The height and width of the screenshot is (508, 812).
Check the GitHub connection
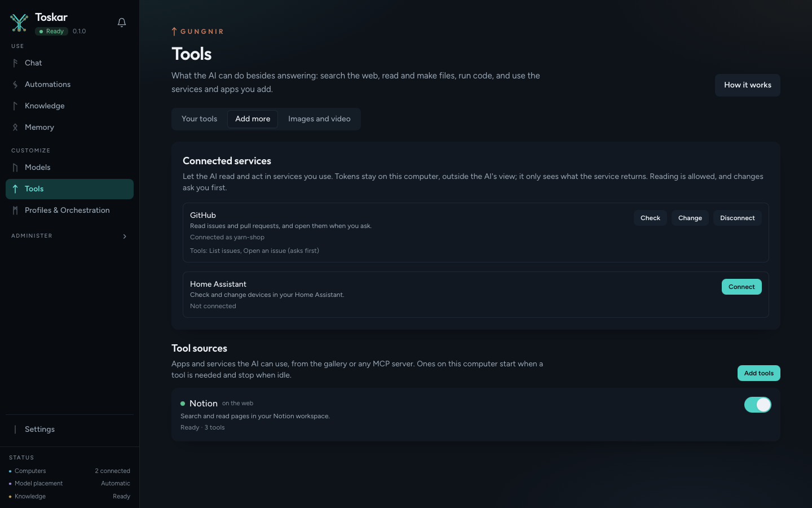[x=650, y=218]
